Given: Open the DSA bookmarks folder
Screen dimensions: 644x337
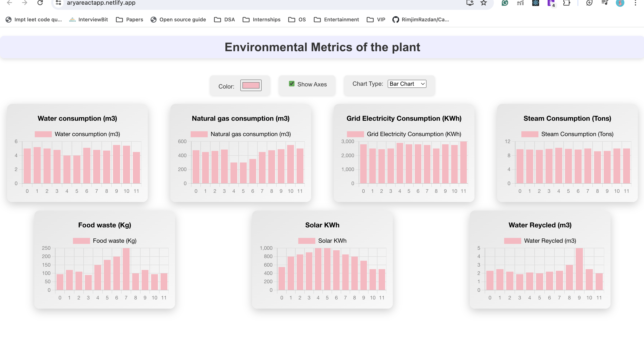Looking at the screenshot, I should 224,19.
